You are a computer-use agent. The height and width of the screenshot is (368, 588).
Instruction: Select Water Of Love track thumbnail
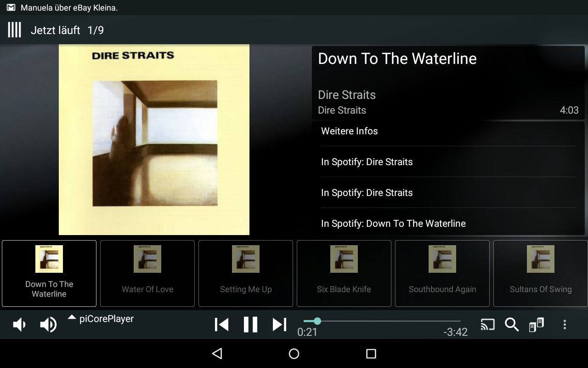[x=147, y=273]
